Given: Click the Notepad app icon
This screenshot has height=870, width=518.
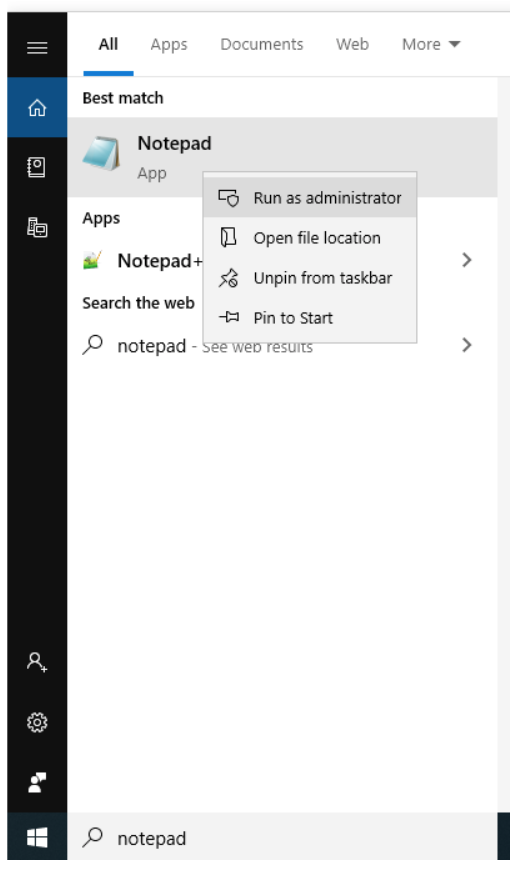Looking at the screenshot, I should click(x=101, y=154).
